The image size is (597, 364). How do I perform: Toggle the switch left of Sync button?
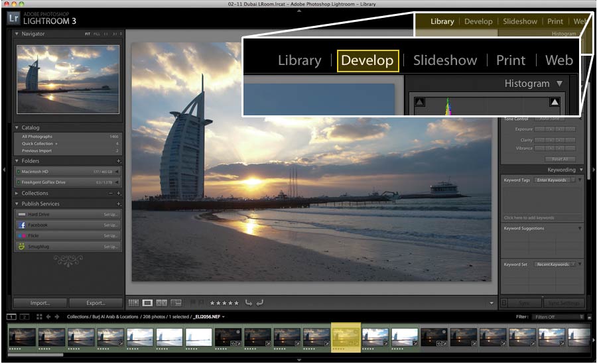tap(504, 303)
